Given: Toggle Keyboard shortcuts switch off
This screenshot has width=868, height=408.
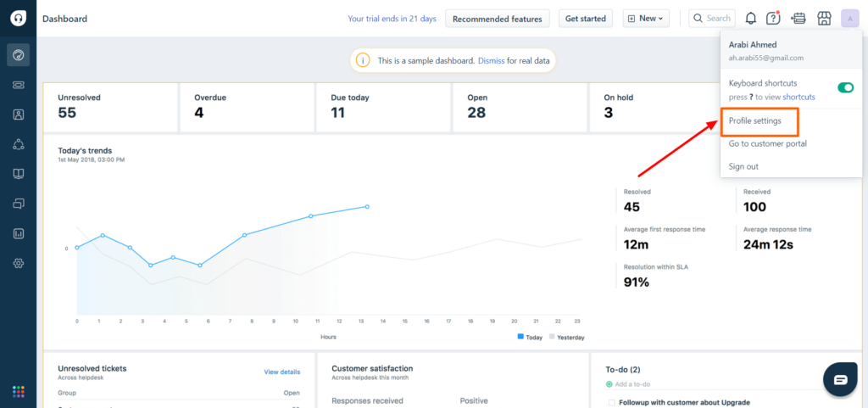Looking at the screenshot, I should [x=845, y=87].
